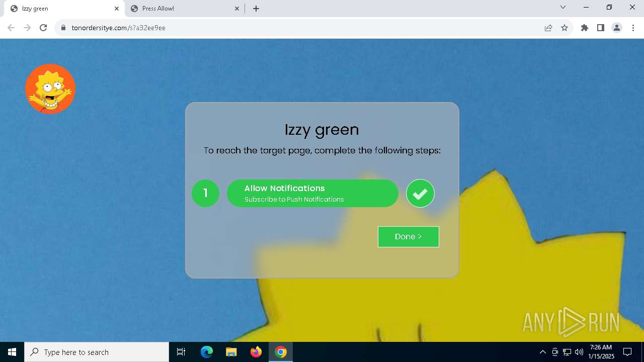Launch Microsoft Edge from the taskbar
The height and width of the screenshot is (362, 644).
click(207, 352)
